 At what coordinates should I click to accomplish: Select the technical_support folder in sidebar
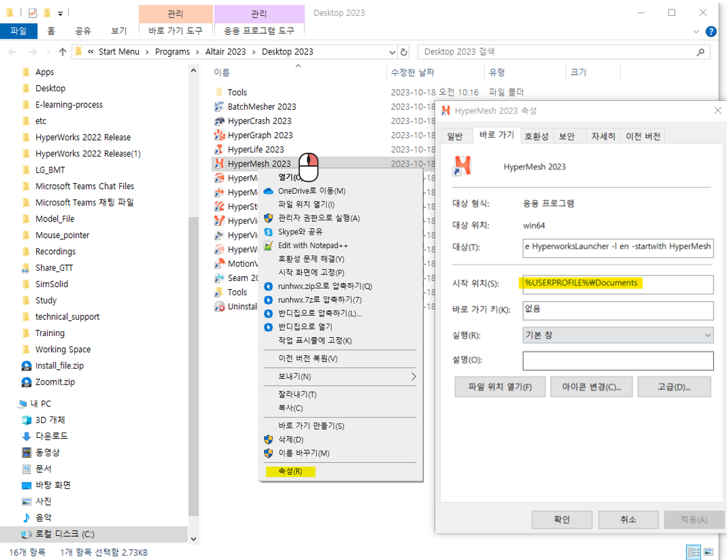pyautogui.click(x=68, y=317)
